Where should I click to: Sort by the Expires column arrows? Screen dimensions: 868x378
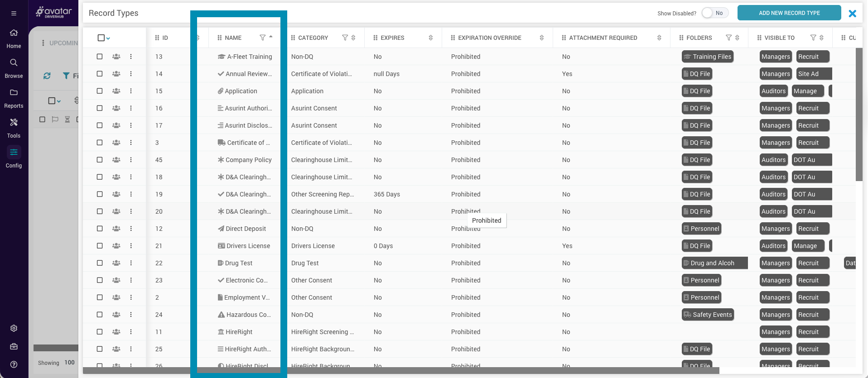[x=430, y=38]
